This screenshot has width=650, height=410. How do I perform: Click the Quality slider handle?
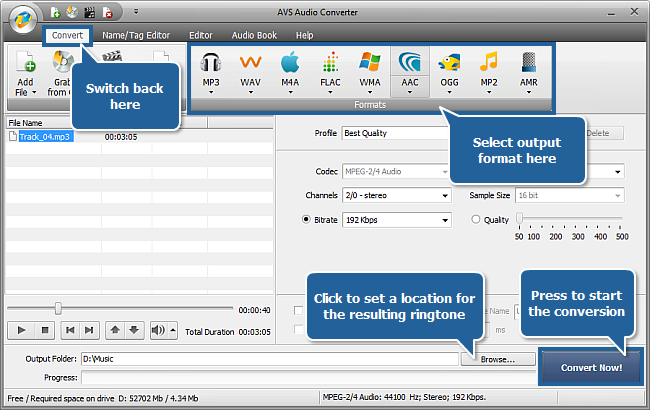tap(519, 218)
